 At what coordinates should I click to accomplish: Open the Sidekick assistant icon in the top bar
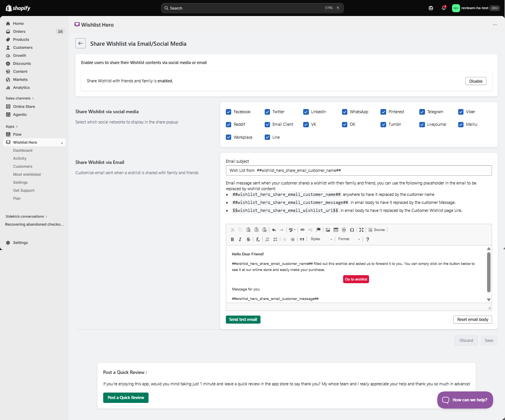point(431,8)
